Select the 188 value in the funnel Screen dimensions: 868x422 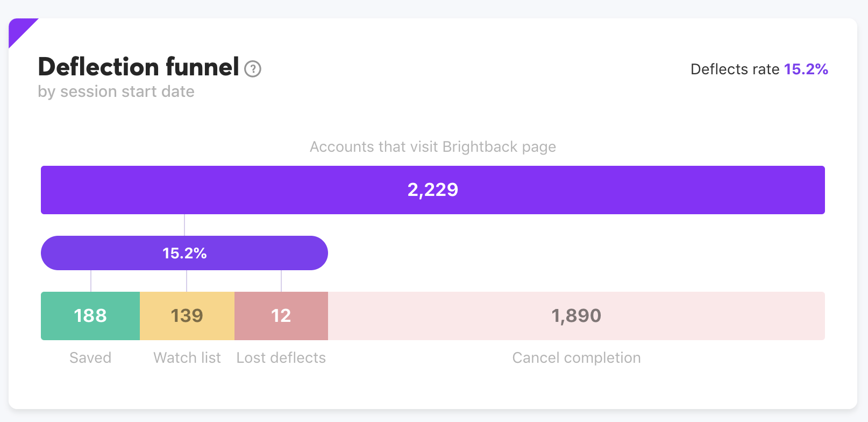90,316
